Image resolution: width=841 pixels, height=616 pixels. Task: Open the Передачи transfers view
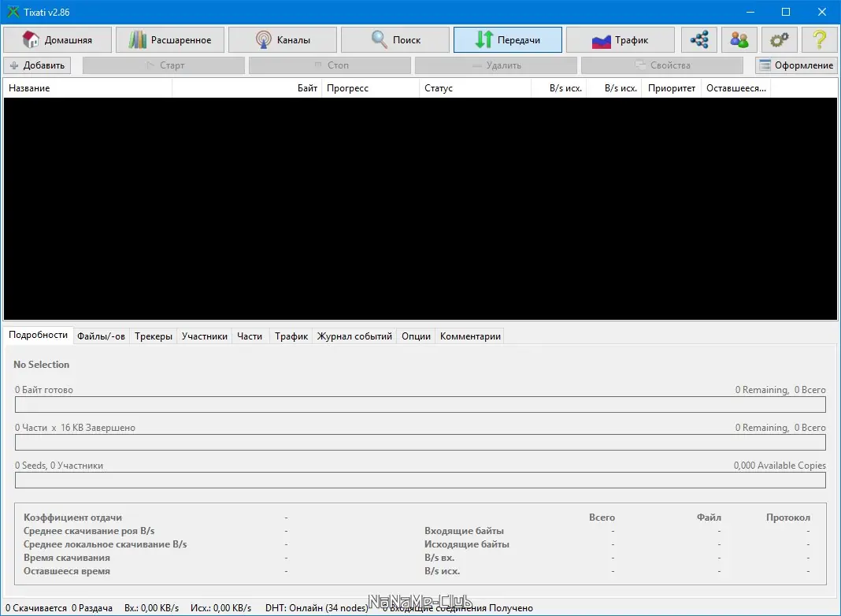pos(508,39)
